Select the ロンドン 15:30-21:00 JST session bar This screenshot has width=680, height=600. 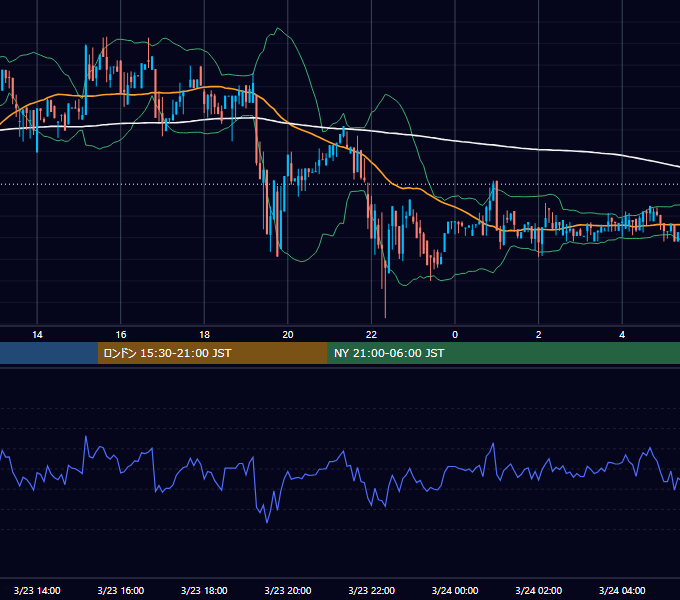tap(212, 353)
